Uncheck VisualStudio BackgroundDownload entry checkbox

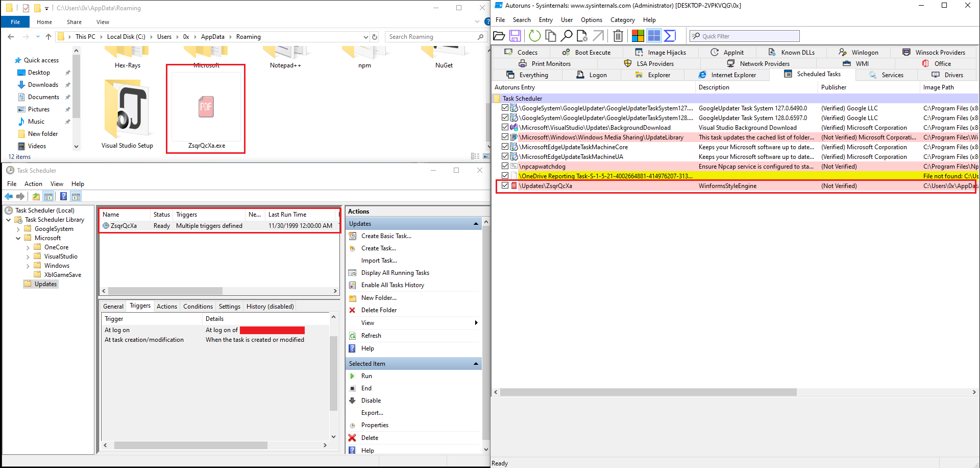point(505,127)
